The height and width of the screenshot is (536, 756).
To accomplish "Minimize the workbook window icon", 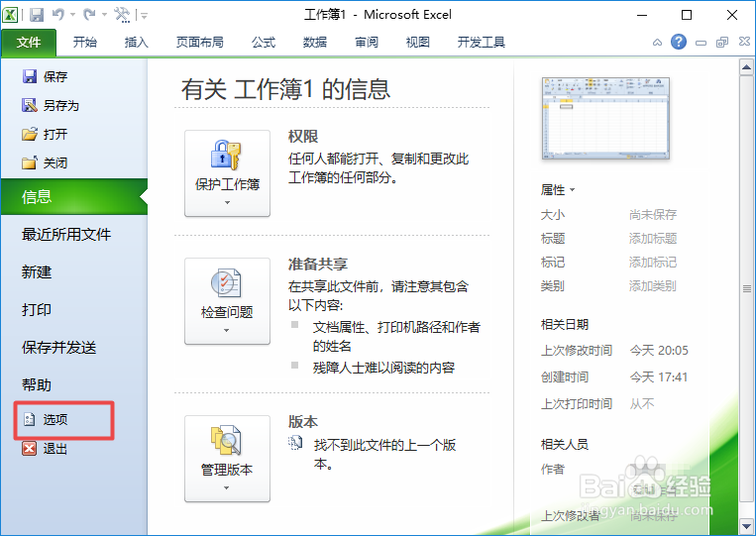I will click(702, 43).
